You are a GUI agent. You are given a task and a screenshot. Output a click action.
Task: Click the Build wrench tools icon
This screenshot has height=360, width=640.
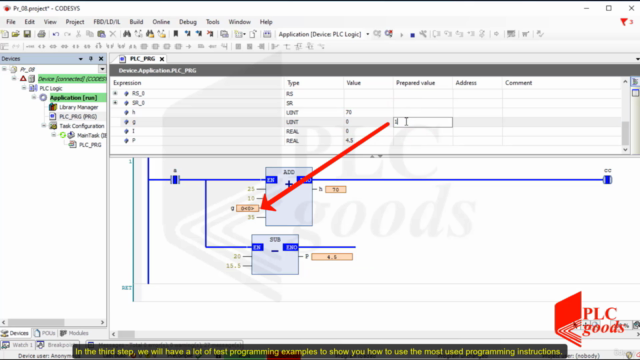[423, 34]
